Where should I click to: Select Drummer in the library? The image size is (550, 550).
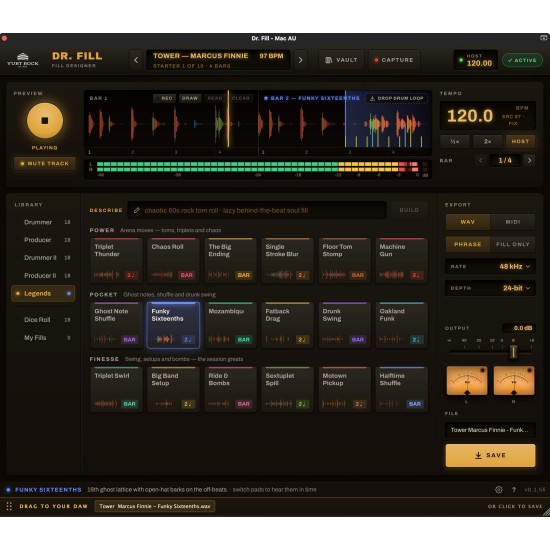(x=43, y=222)
